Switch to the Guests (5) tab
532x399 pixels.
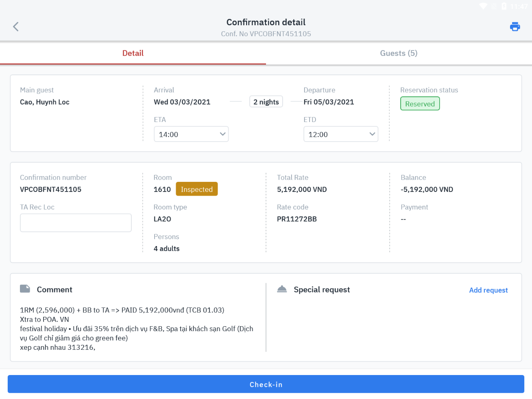pos(399,53)
